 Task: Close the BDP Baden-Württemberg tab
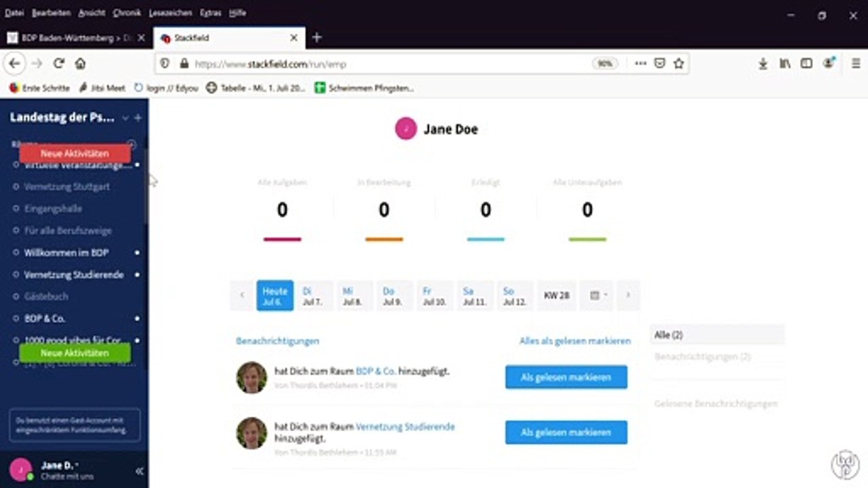(141, 38)
